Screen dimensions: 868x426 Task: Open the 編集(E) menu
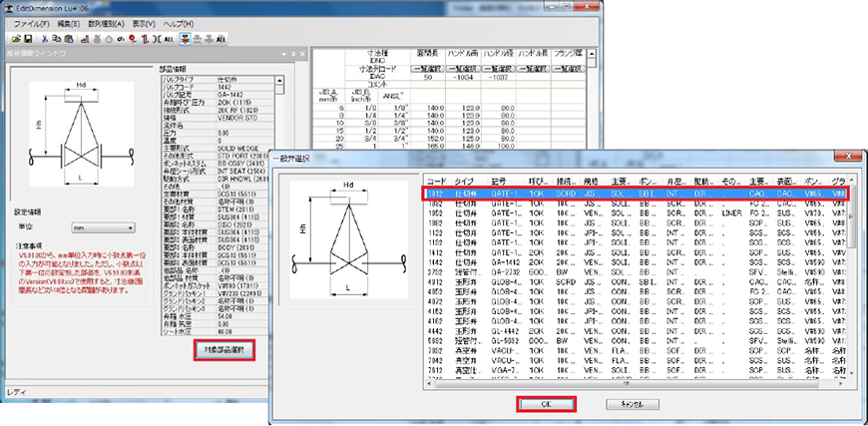coord(68,24)
